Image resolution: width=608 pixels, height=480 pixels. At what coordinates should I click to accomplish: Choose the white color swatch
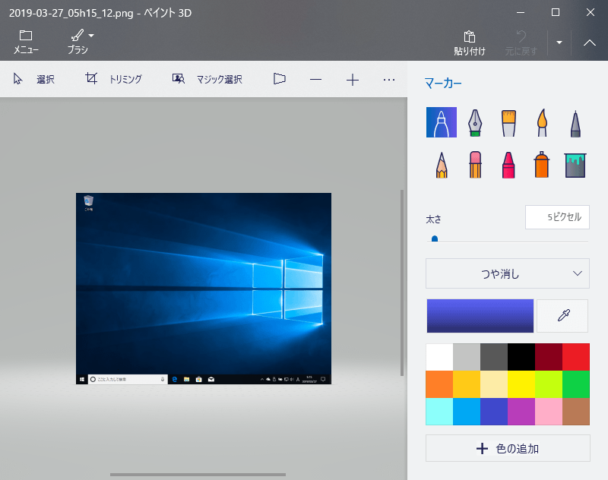(439, 357)
